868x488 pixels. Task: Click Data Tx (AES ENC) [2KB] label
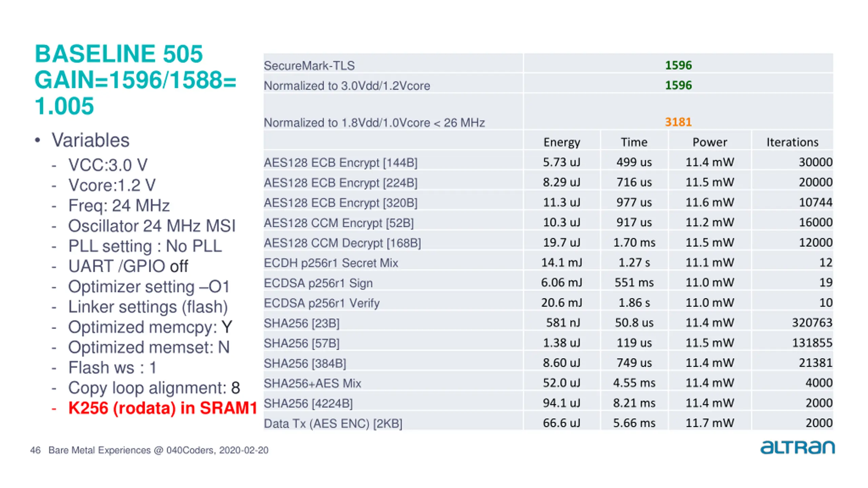[x=333, y=424]
